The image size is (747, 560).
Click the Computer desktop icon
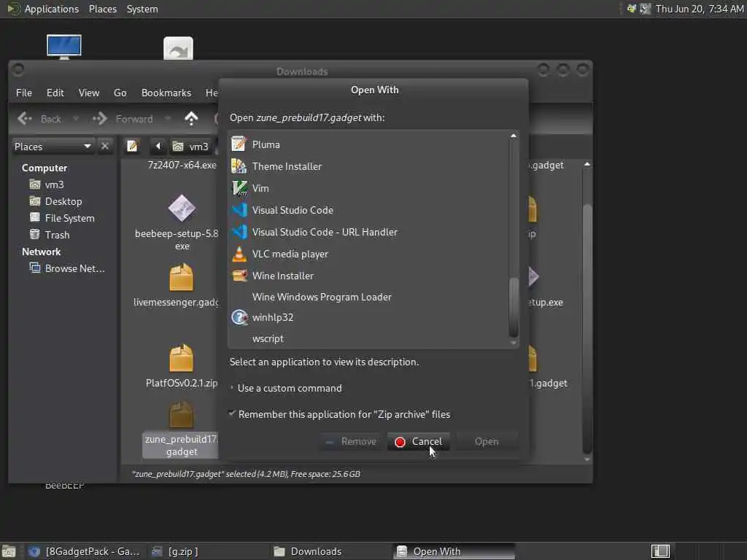coord(64,47)
